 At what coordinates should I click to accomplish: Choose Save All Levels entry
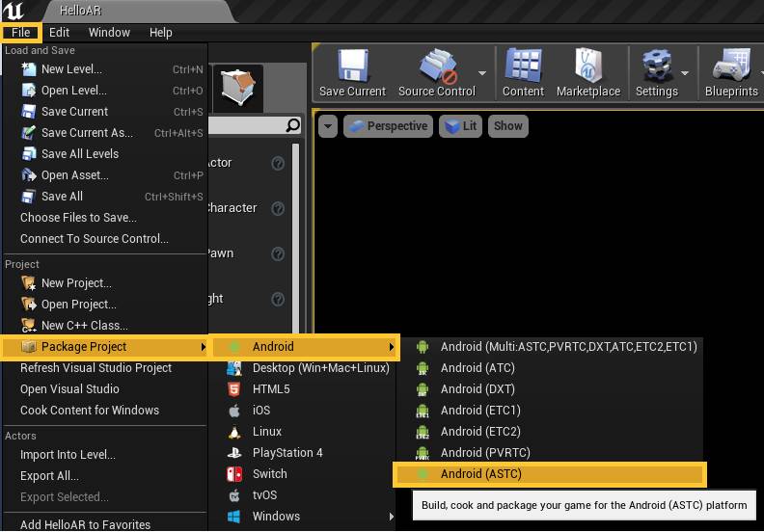point(104,154)
